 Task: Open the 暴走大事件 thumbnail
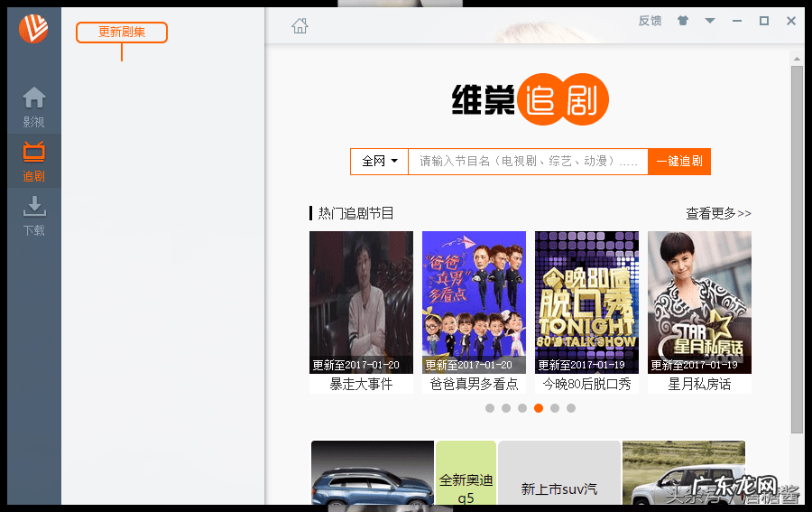point(361,303)
